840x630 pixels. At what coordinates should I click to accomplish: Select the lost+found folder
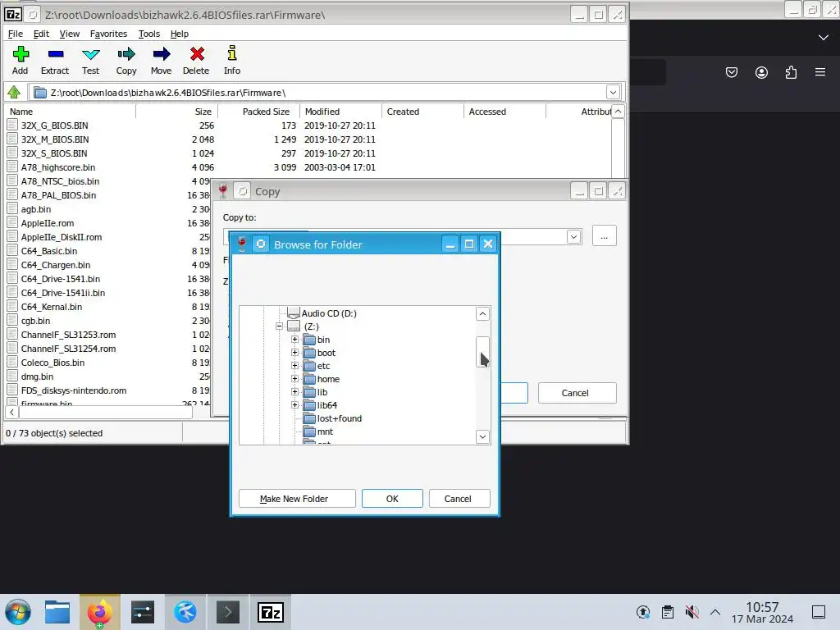click(339, 418)
